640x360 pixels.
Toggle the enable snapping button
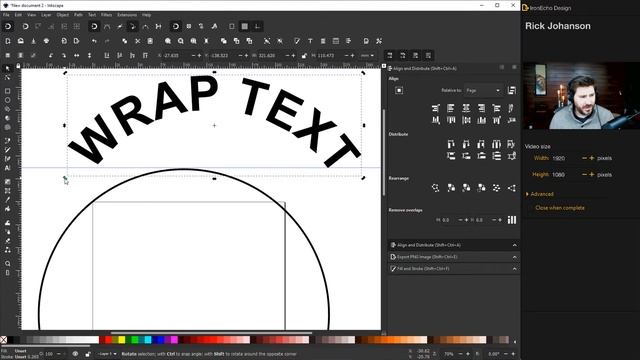click(x=8, y=27)
